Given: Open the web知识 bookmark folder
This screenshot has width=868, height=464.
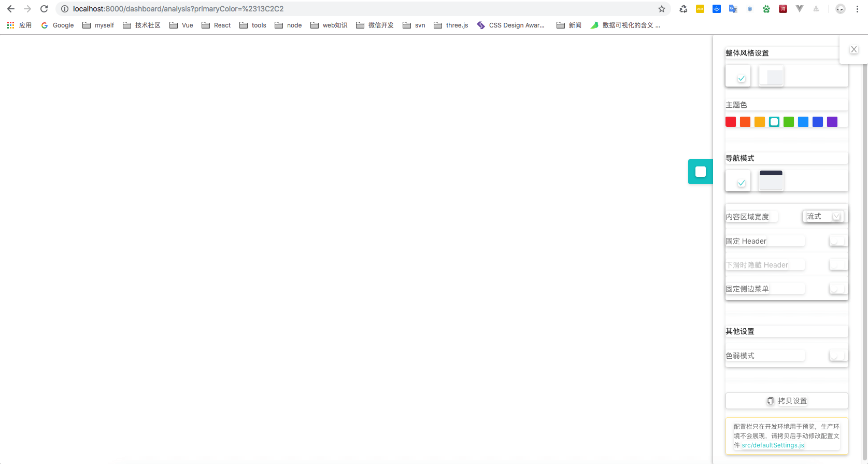Looking at the screenshot, I should pyautogui.click(x=329, y=25).
